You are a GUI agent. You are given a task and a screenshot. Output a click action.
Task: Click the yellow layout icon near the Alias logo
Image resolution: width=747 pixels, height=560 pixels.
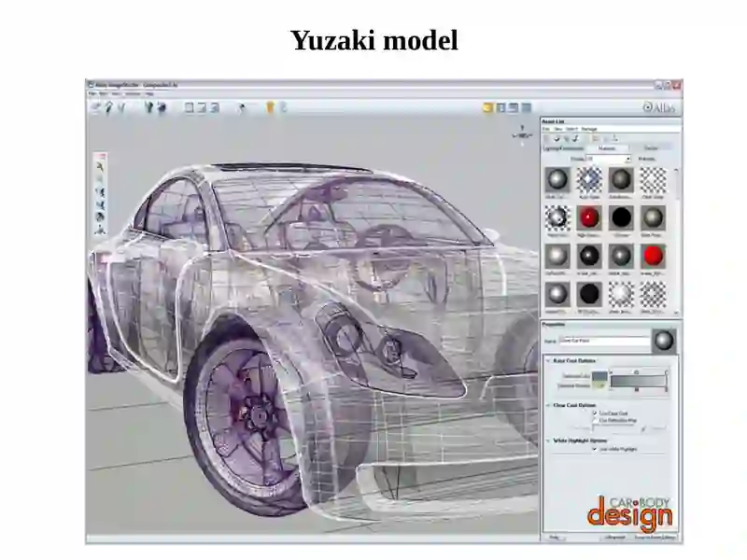487,107
